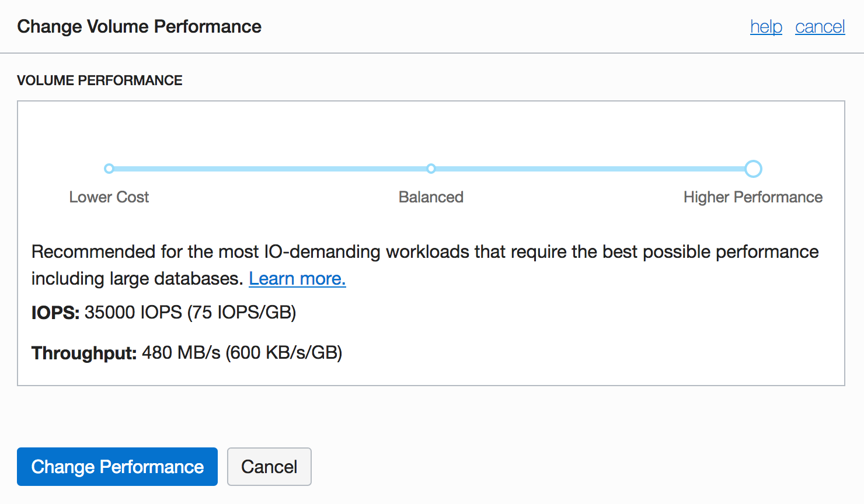The width and height of the screenshot is (864, 504).
Task: Choose the Balanced label below the slider
Action: [x=431, y=197]
